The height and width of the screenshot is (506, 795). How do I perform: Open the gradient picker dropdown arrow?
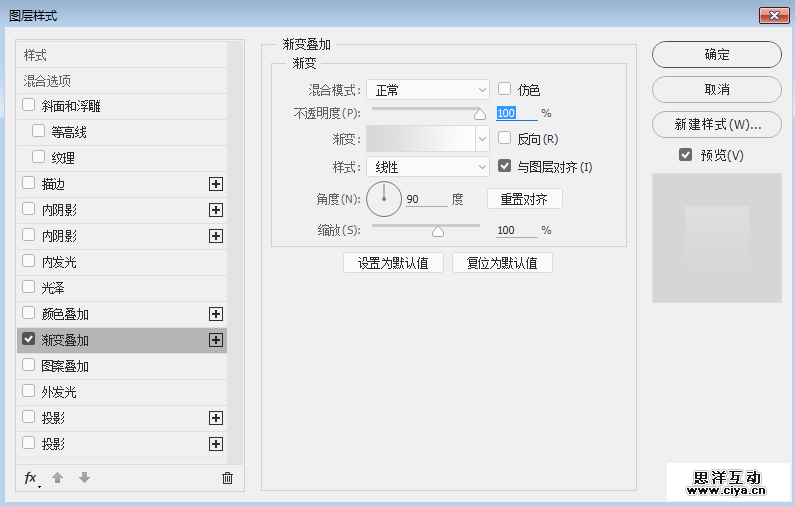(482, 139)
